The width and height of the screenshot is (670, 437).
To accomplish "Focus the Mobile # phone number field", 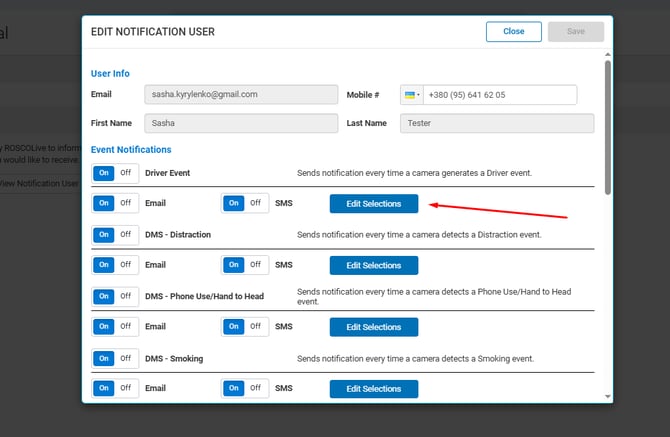I will coord(499,95).
